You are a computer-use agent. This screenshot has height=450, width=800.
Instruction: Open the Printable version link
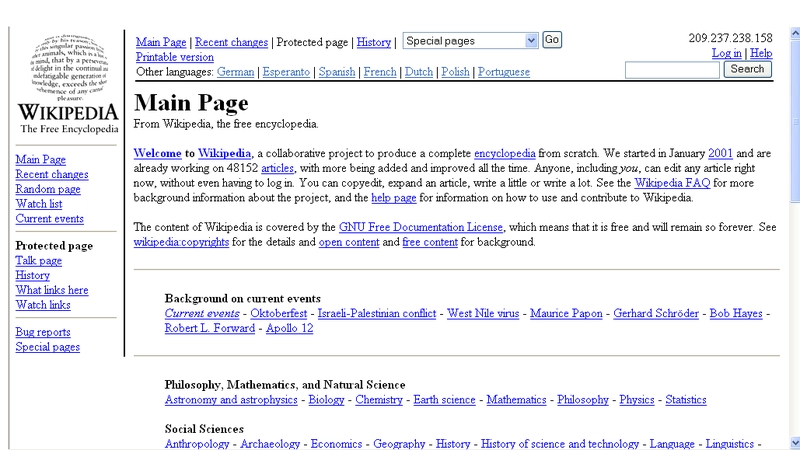click(x=174, y=57)
